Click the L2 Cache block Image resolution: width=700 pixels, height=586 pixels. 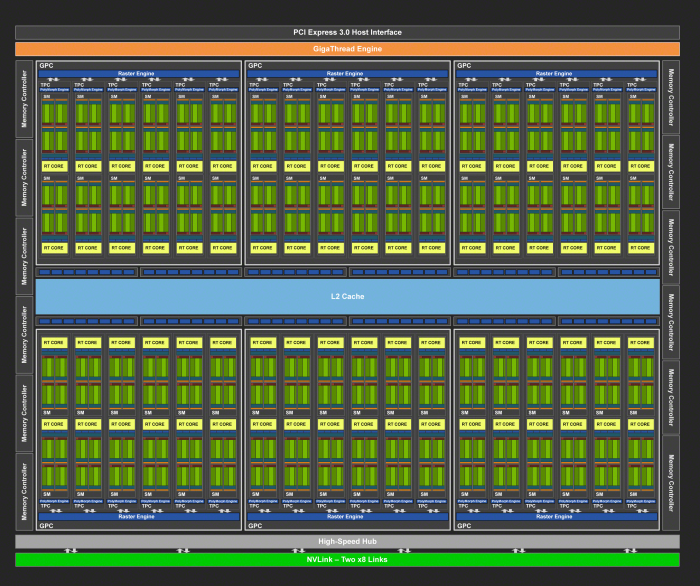[347, 296]
